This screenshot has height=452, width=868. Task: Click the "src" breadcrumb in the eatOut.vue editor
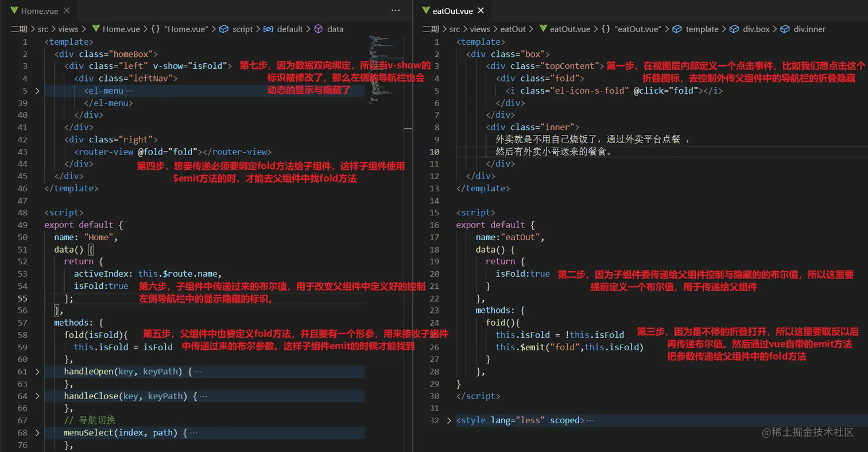[x=455, y=29]
